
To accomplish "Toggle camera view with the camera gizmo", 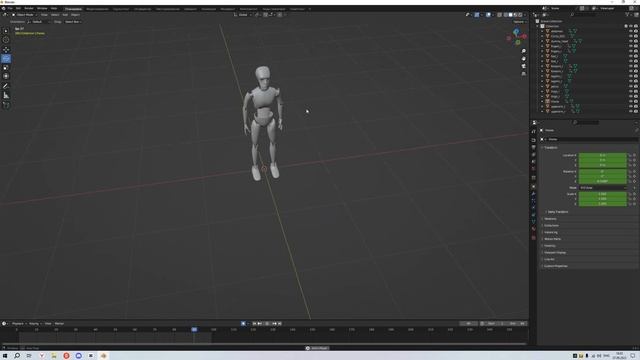I will coord(524,66).
